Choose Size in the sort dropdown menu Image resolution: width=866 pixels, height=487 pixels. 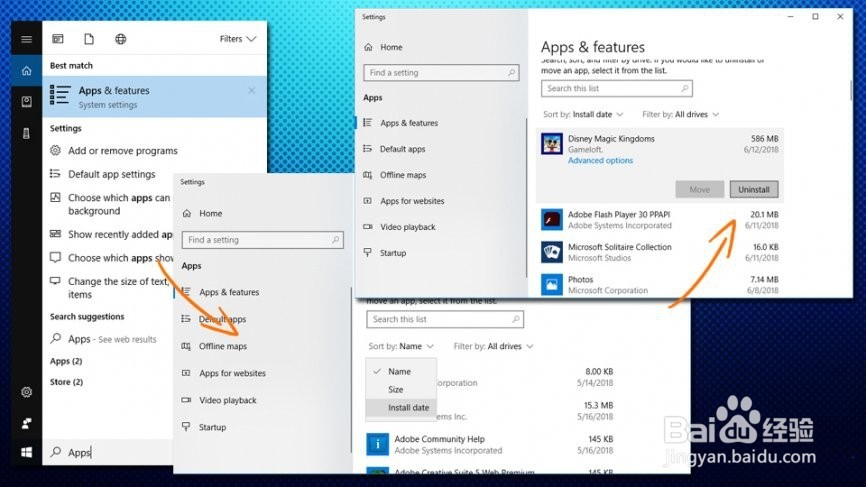401,389
